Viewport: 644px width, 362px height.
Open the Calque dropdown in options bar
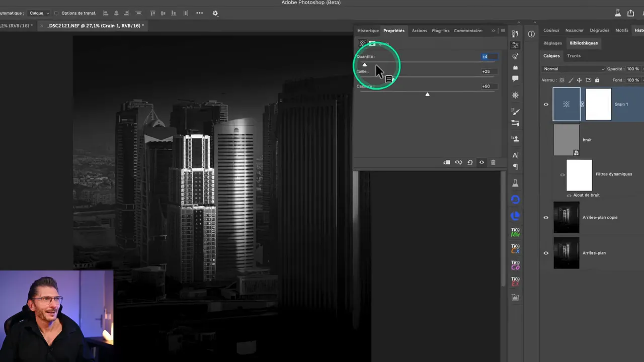39,13
